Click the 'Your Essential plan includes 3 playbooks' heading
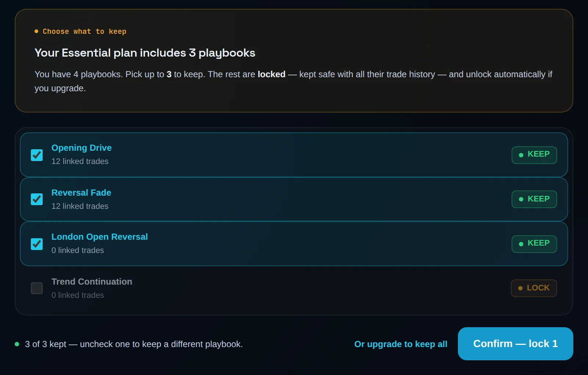The width and height of the screenshot is (588, 375). pyautogui.click(x=145, y=53)
